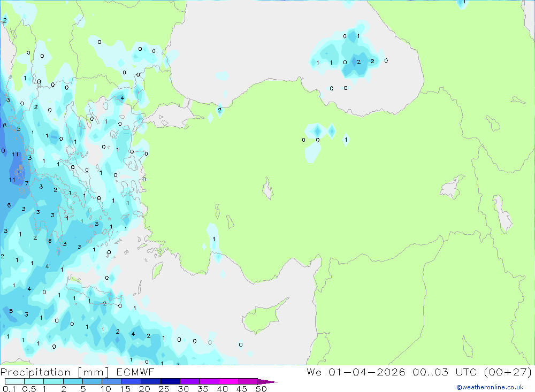
Task: Click the '50' legend scale label
Action: [x=261, y=389]
